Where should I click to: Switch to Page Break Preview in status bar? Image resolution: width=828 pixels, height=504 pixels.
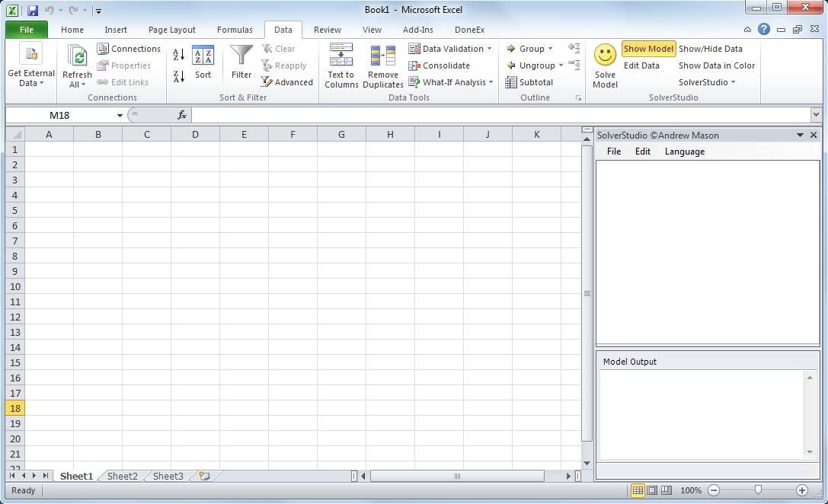pyautogui.click(x=667, y=490)
